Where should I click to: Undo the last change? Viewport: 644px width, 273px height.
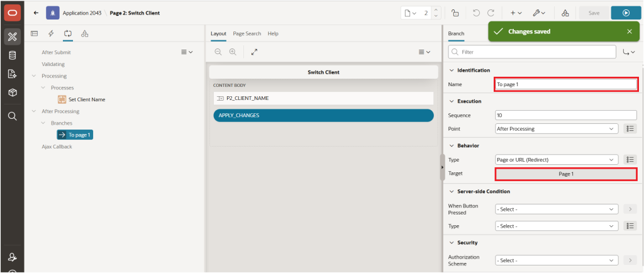point(477,13)
